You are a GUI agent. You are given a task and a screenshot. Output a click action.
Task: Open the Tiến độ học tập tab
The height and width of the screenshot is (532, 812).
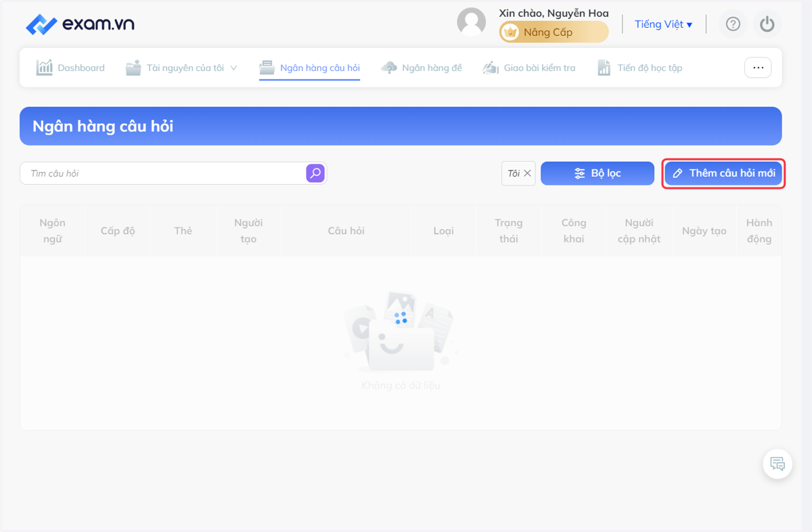click(x=639, y=68)
